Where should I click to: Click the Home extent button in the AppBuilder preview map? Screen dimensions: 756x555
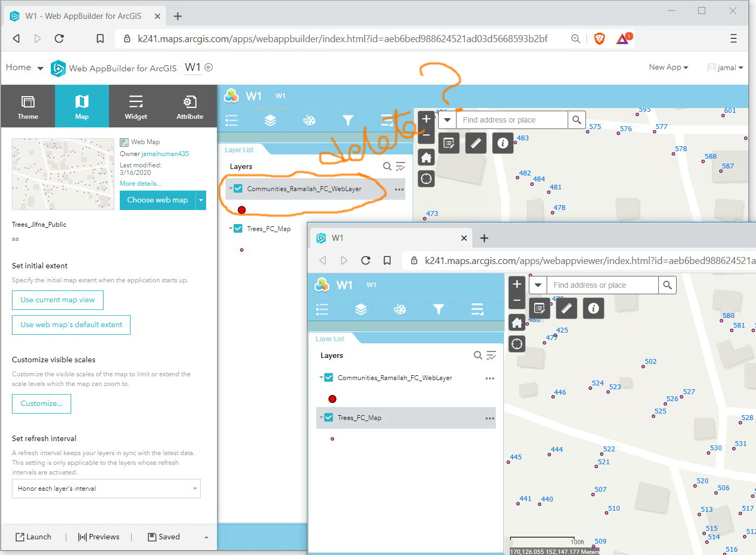[x=426, y=158]
